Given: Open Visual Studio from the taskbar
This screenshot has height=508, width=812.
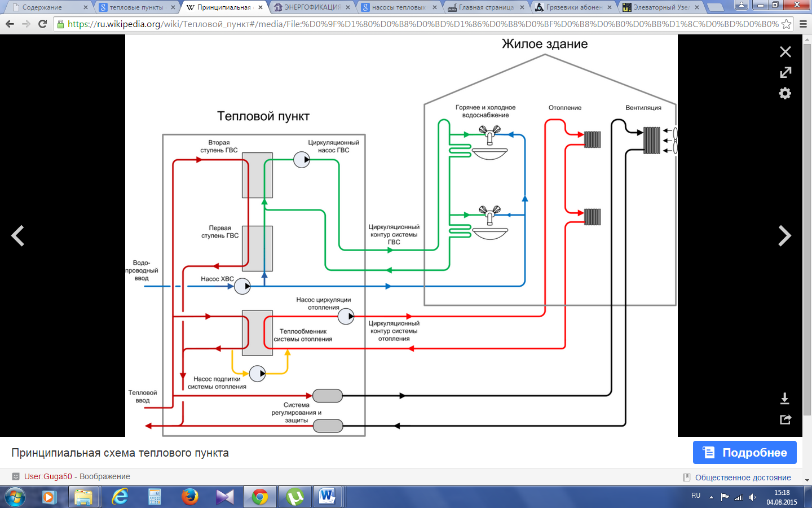Looking at the screenshot, I should pyautogui.click(x=224, y=497).
